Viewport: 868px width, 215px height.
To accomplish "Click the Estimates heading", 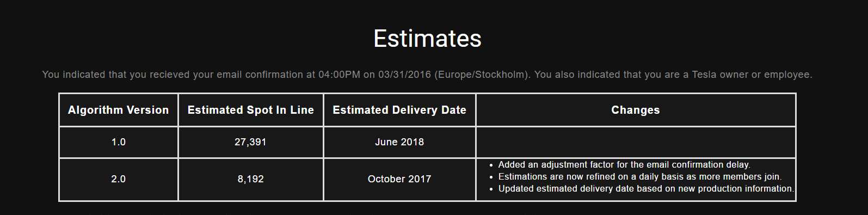I will (x=427, y=39).
